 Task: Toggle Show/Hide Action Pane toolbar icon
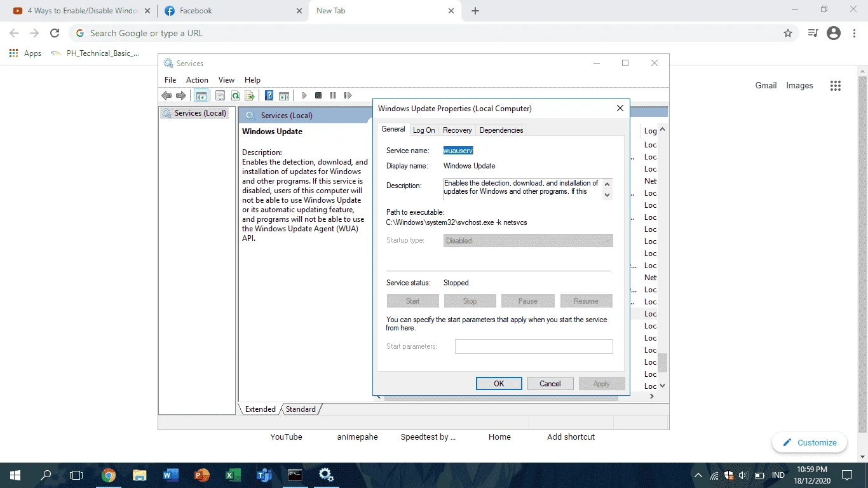[284, 95]
